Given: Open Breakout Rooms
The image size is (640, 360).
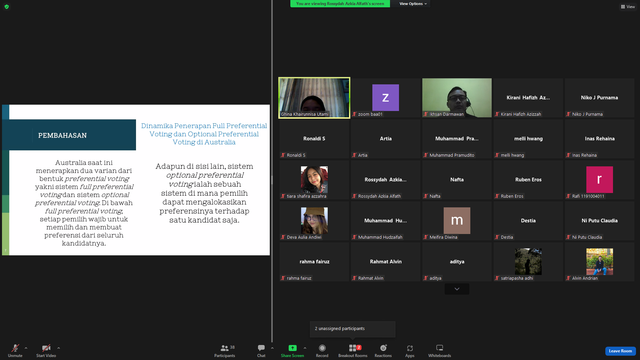Looking at the screenshot, I should (353, 350).
